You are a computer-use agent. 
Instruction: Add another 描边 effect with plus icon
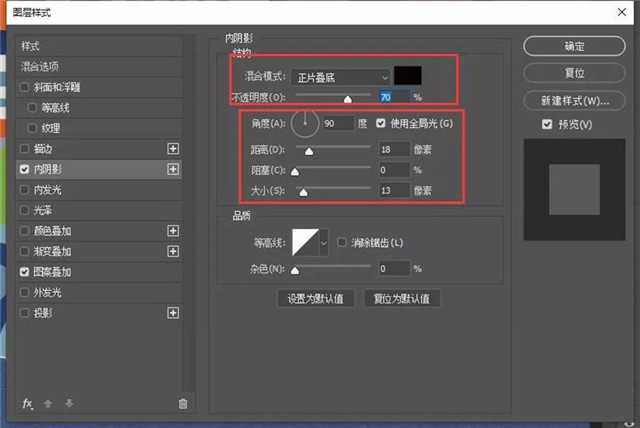[x=172, y=149]
